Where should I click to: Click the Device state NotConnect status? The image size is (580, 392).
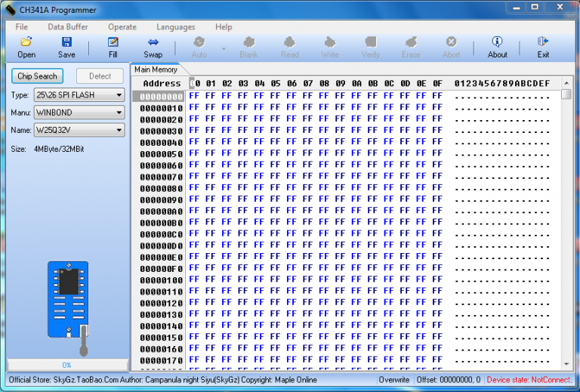click(529, 380)
